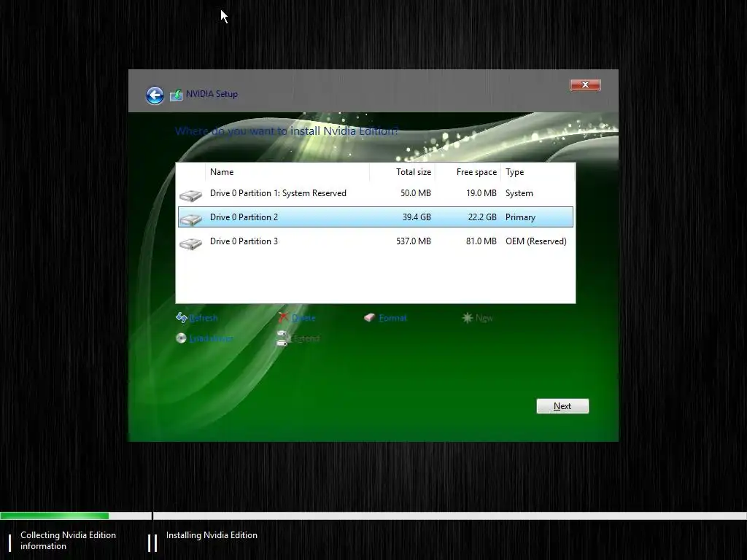This screenshot has height=560, width=747.
Task: Click the disc Load driver icon
Action: [x=181, y=338]
